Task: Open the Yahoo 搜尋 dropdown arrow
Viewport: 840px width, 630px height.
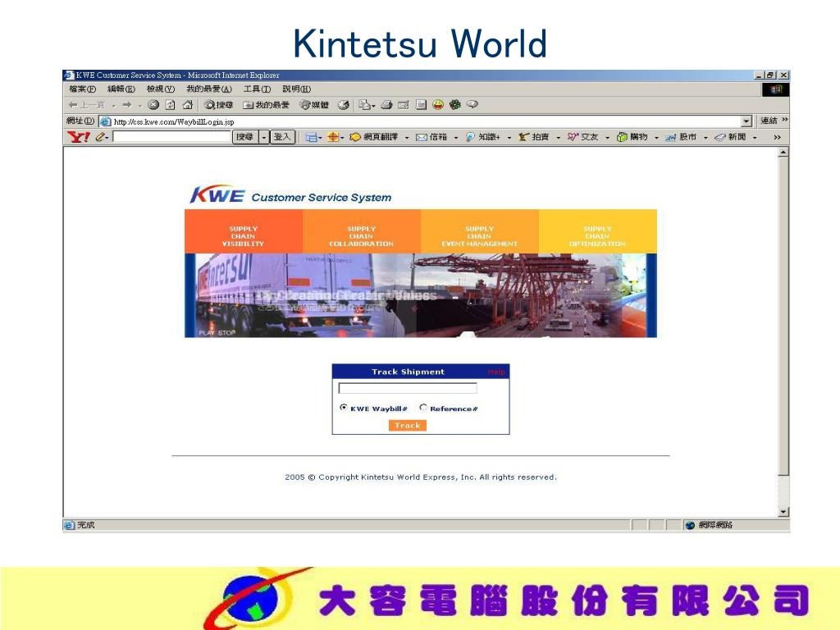Action: pos(263,137)
